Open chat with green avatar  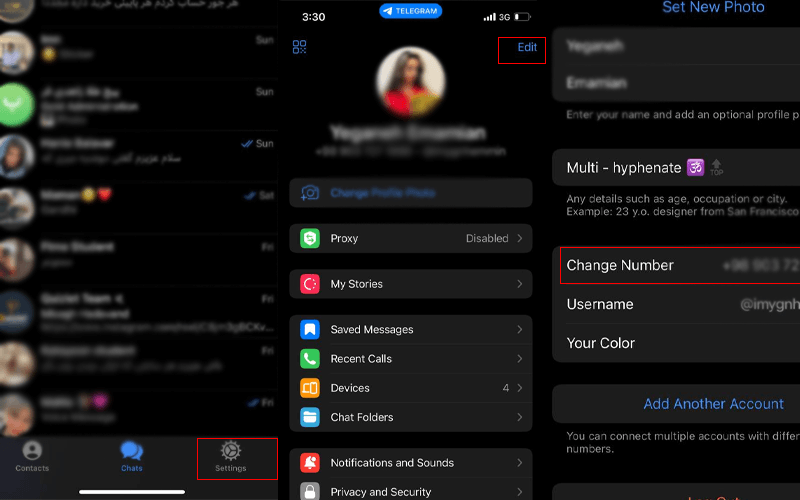pyautogui.click(x=139, y=106)
